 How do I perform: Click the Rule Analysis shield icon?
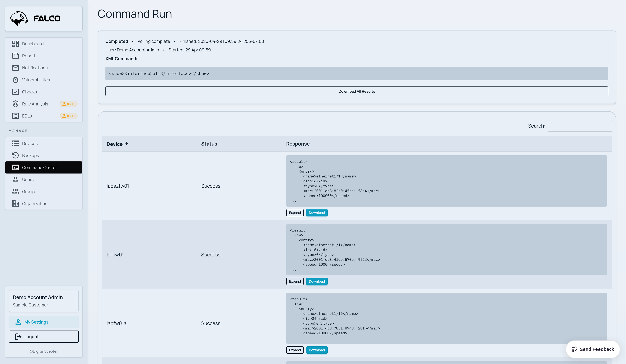[15, 104]
